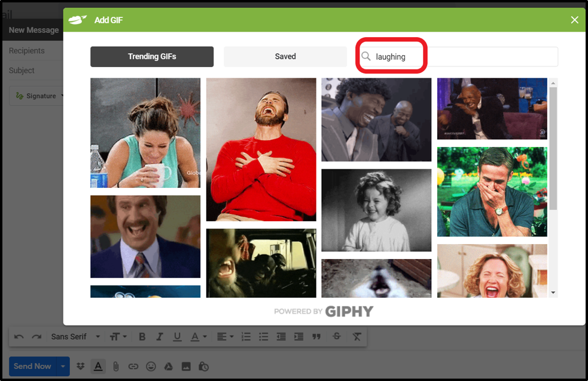Open the text size dropdown

click(118, 337)
